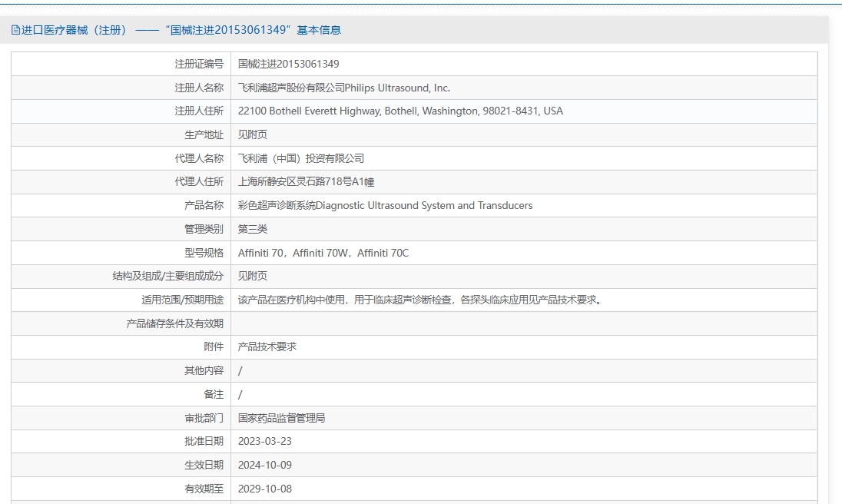Image resolution: width=842 pixels, height=504 pixels.
Task: Click the document icon beside the page title
Action: (15, 30)
